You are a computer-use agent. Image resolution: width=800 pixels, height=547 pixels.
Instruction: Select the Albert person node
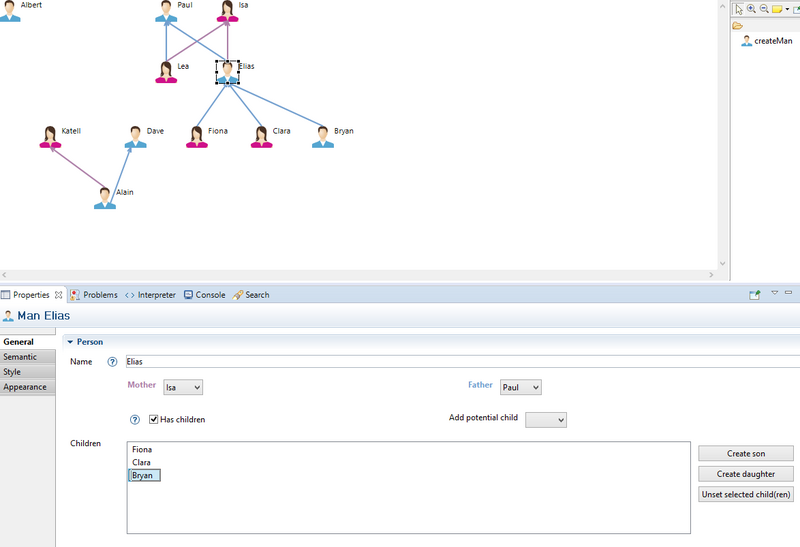(10, 11)
